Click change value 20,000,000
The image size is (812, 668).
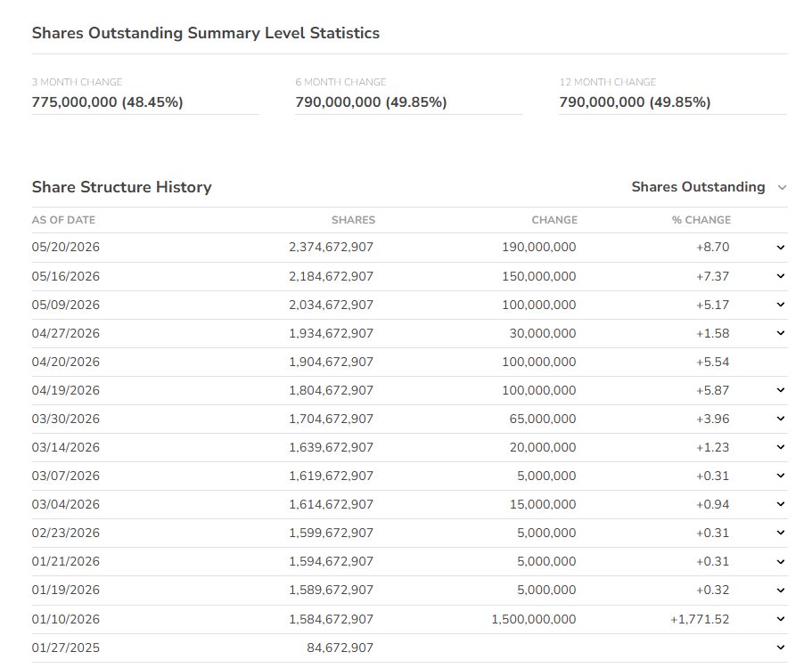pos(542,446)
